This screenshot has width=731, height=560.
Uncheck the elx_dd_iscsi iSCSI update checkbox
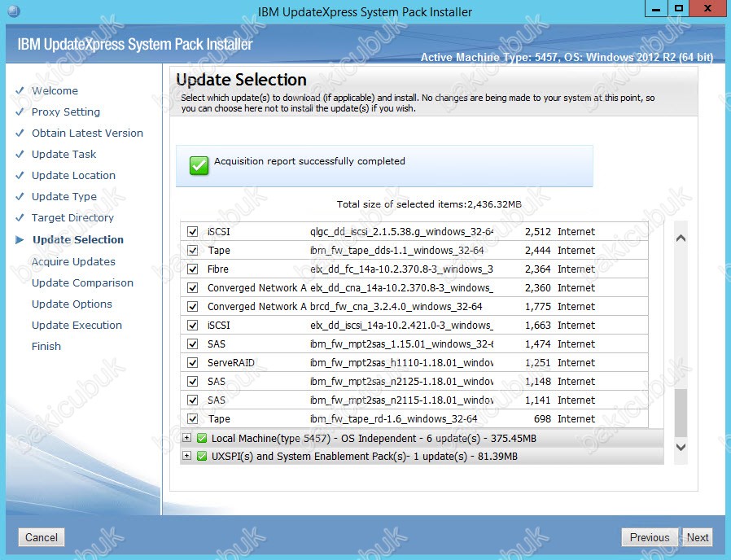193,325
